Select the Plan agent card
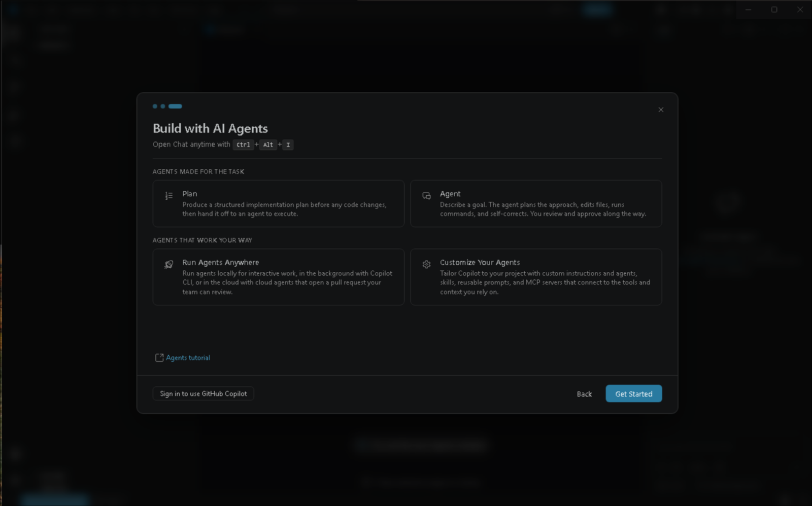This screenshot has height=506, width=812. 279,203
